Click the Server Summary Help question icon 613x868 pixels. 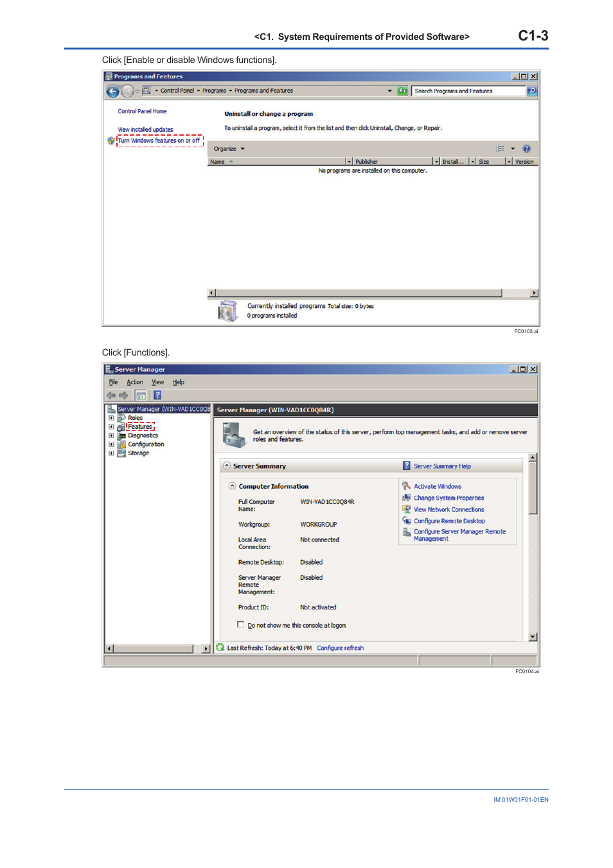coord(407,466)
